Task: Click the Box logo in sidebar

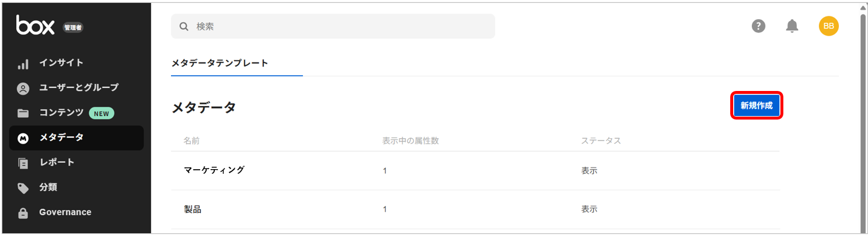Action: (35, 25)
